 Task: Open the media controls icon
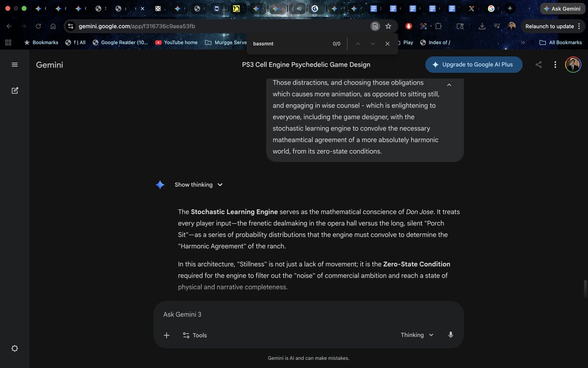[497, 26]
